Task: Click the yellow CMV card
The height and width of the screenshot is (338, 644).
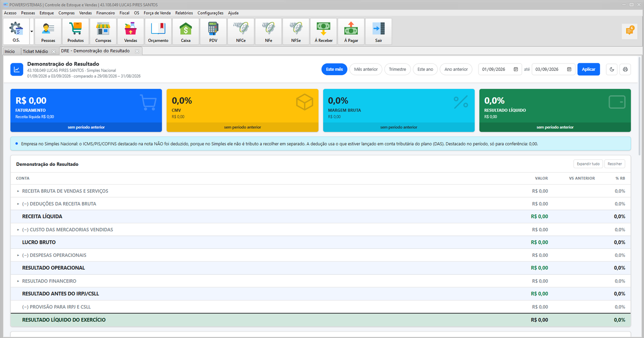Action: (x=242, y=110)
